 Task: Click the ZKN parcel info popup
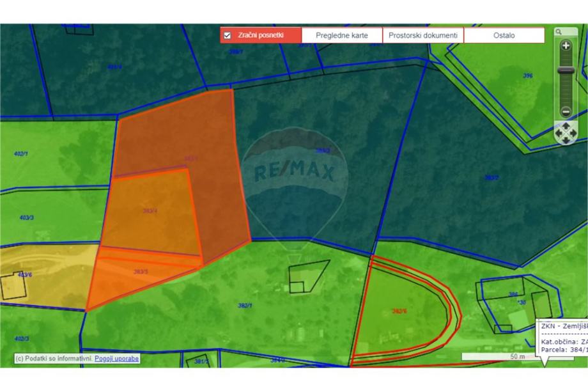pyautogui.click(x=562, y=338)
